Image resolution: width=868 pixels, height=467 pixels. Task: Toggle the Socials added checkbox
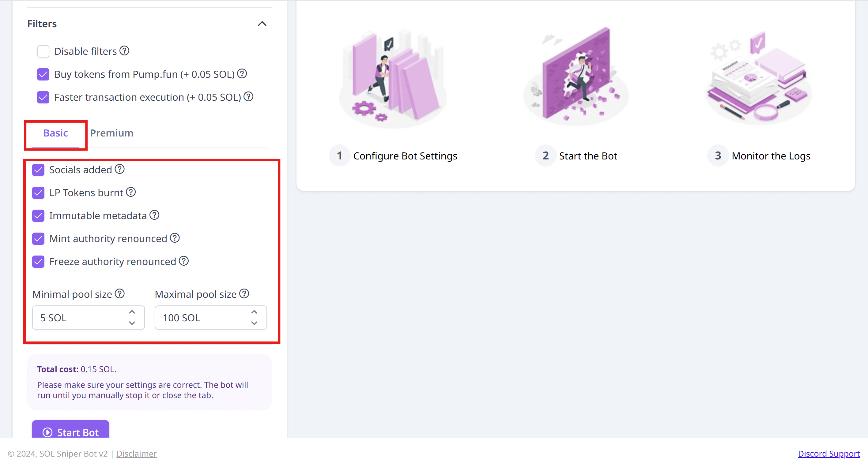point(39,169)
